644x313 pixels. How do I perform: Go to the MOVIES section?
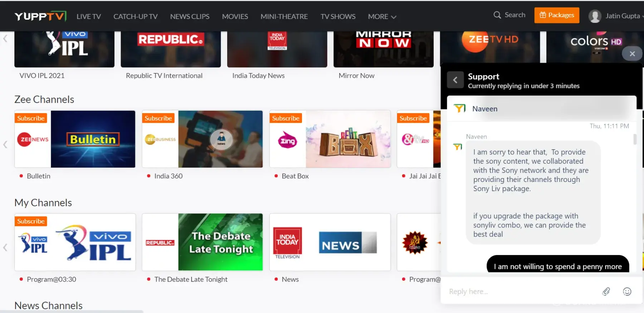click(x=235, y=16)
